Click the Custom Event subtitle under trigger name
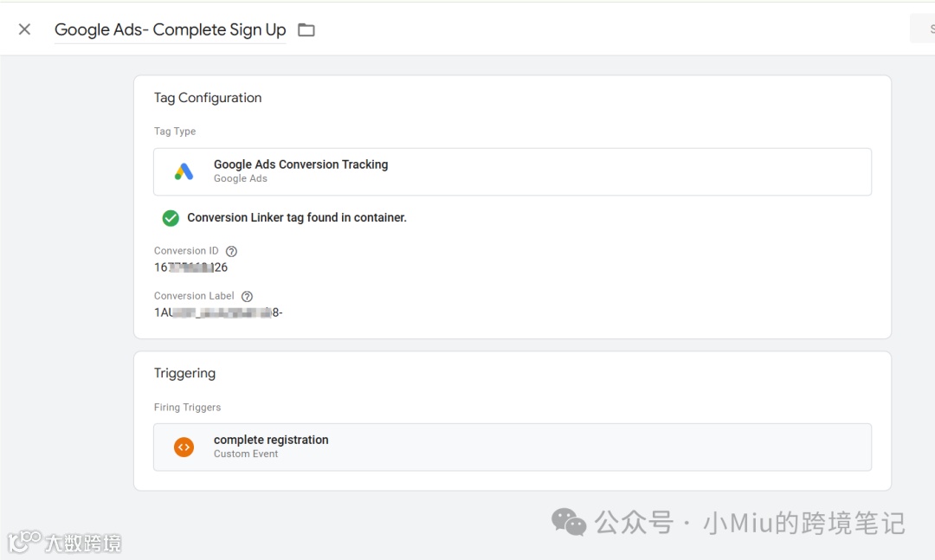Image resolution: width=935 pixels, height=560 pixels. (x=246, y=454)
